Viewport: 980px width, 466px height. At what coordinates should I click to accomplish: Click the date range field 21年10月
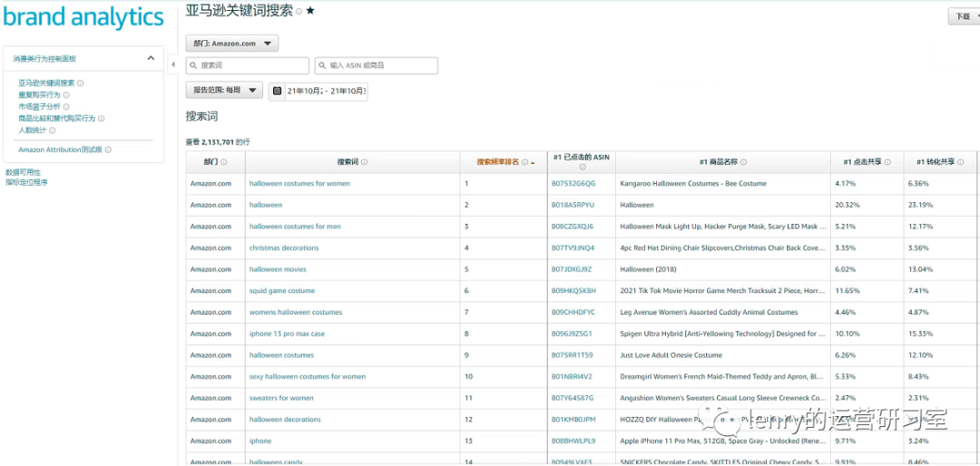point(326,91)
